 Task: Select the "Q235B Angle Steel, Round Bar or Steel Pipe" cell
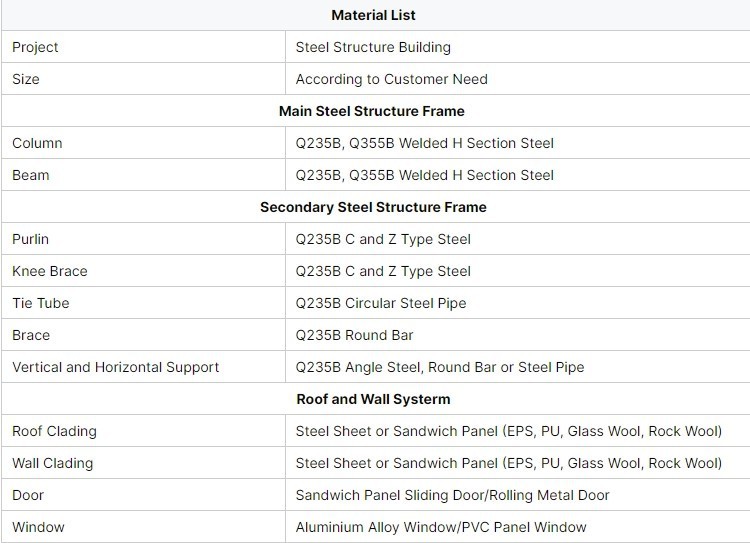pyautogui.click(x=440, y=367)
